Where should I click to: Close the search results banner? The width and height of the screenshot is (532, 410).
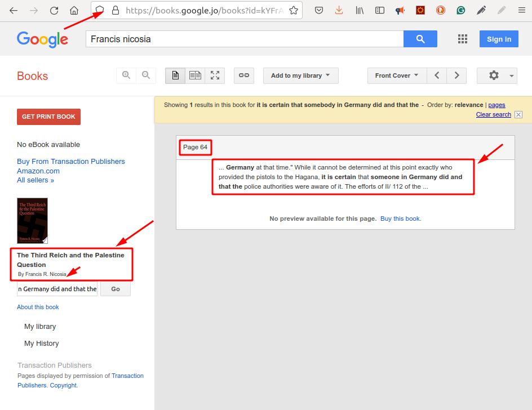[518, 114]
